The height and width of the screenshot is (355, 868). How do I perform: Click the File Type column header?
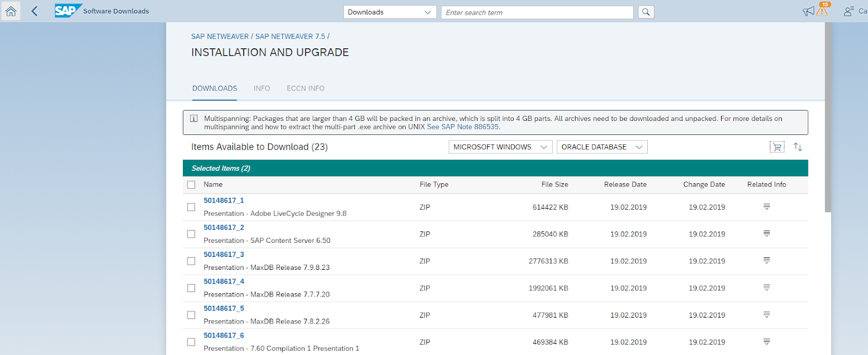[x=434, y=185]
